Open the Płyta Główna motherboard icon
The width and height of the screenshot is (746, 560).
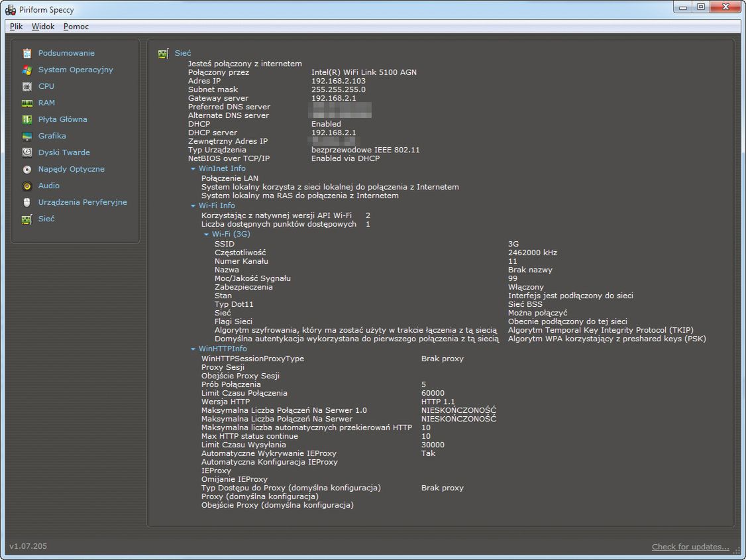27,119
